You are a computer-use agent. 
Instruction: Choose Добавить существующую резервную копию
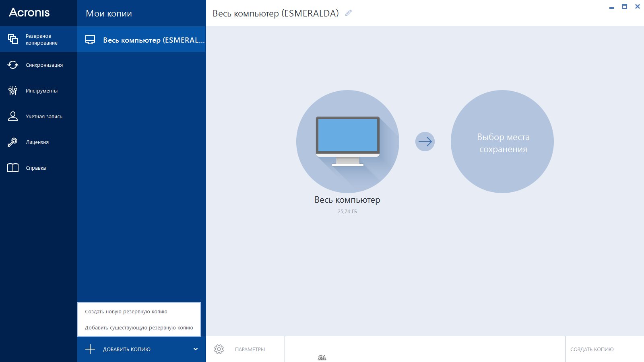point(139,328)
